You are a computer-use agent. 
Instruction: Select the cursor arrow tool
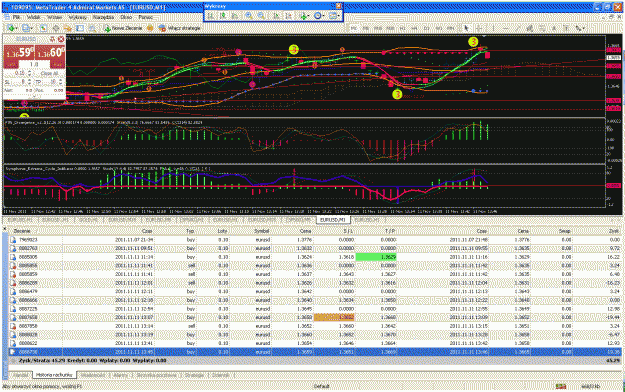[466, 28]
